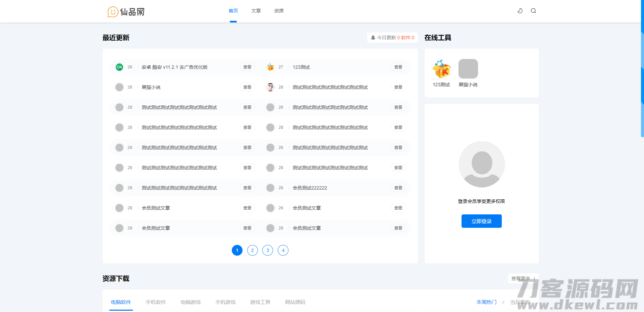
Task: Open the search via the magnifier icon
Action: 533,11
